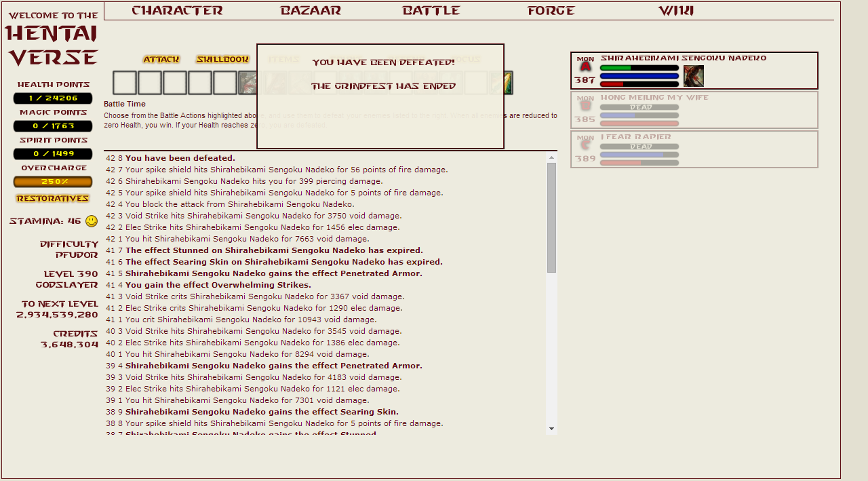The height and width of the screenshot is (481, 868).
Task: Dismiss the 'You have been defeated!' popup
Action: [380, 96]
